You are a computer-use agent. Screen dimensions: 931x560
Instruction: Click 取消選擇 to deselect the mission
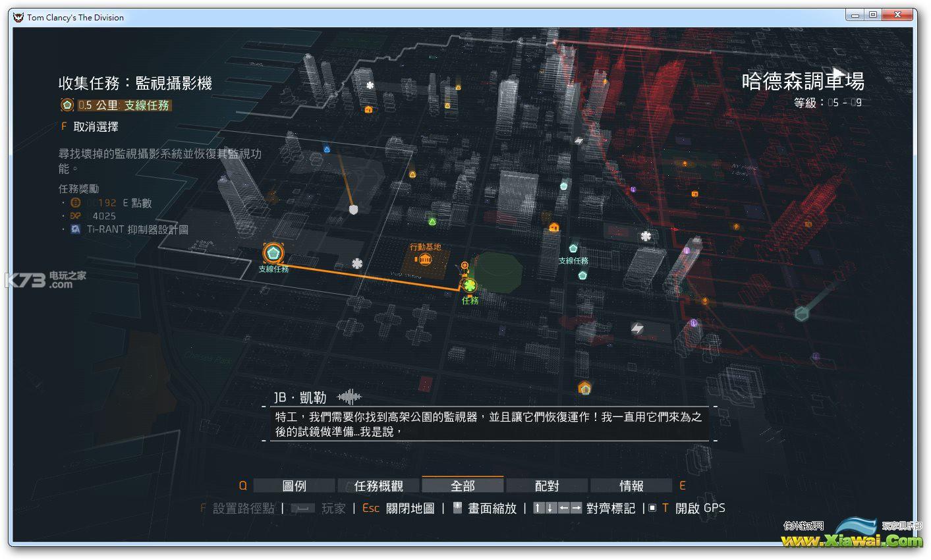click(x=96, y=126)
